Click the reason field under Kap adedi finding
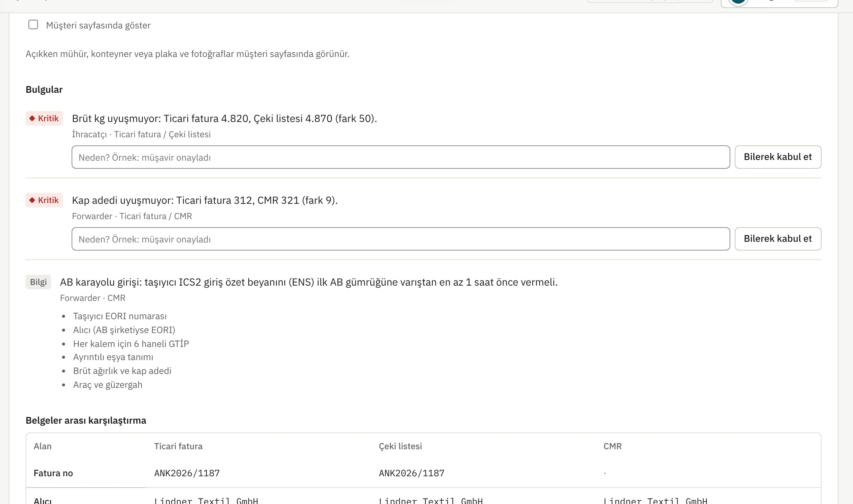The image size is (853, 504). click(401, 239)
